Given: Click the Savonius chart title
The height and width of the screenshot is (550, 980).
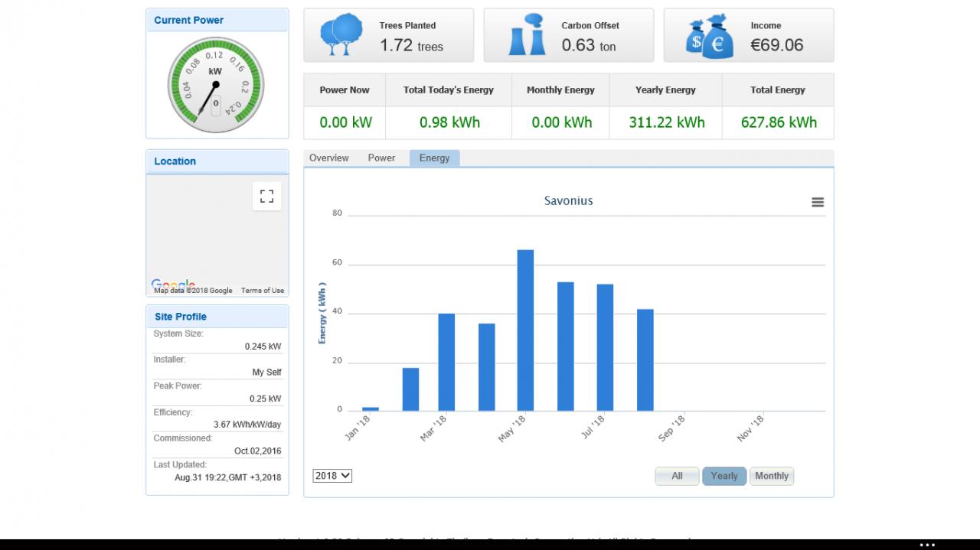Looking at the screenshot, I should [568, 201].
